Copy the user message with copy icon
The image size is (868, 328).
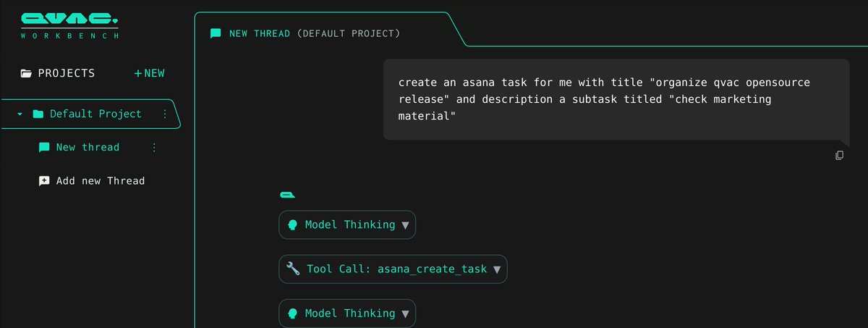[839, 155]
